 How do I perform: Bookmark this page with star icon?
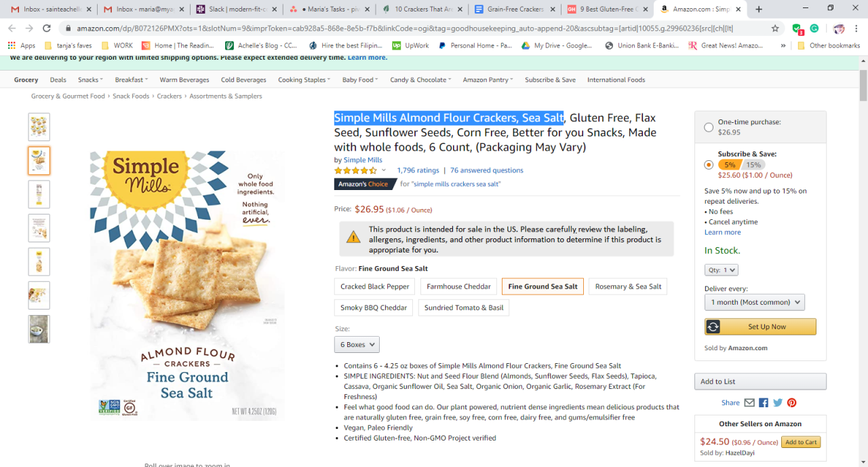[x=775, y=29]
